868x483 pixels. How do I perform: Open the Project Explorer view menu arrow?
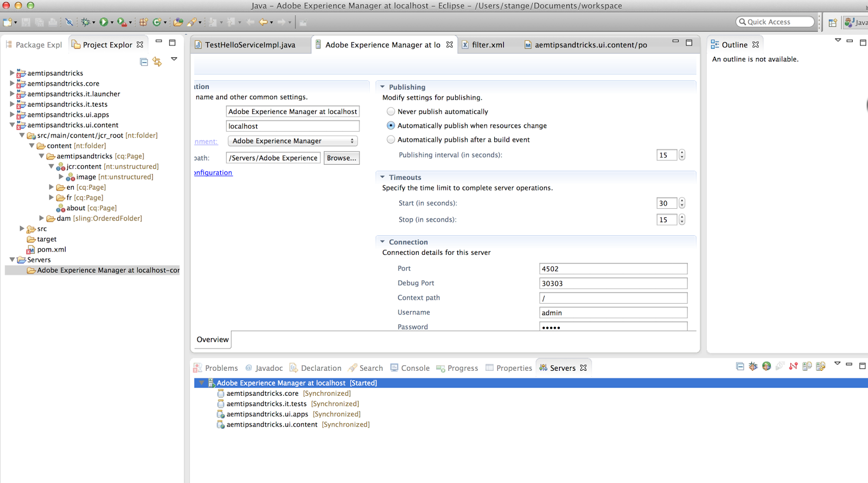[174, 59]
